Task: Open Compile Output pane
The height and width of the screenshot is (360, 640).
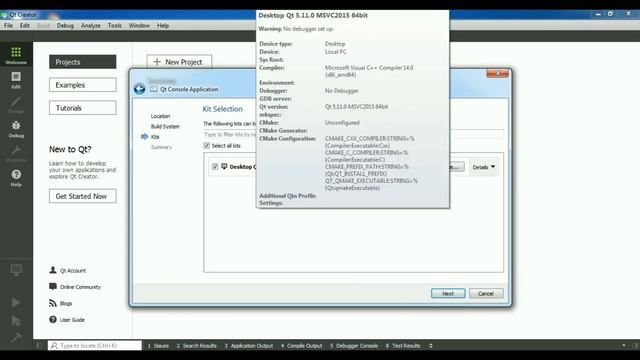Action: [301, 346]
